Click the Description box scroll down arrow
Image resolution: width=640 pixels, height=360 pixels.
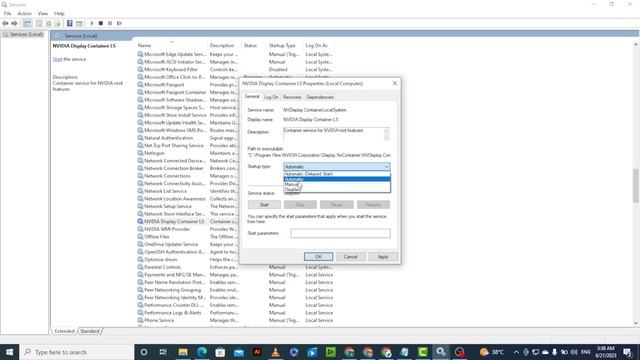pos(386,138)
